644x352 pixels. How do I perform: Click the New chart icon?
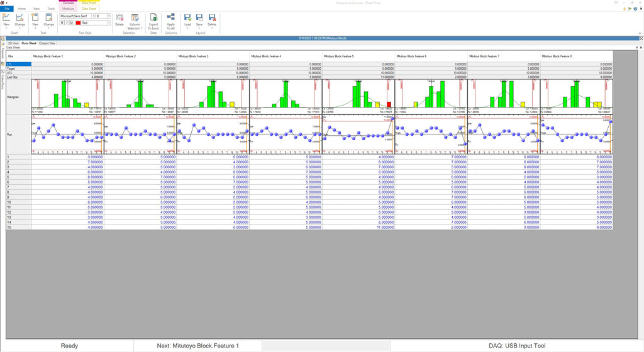(x=6, y=17)
